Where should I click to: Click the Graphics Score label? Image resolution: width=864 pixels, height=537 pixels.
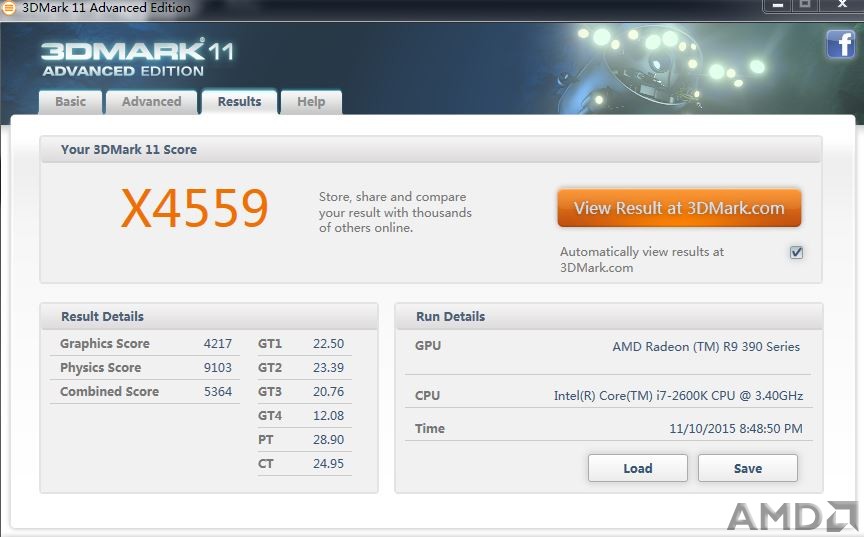105,344
